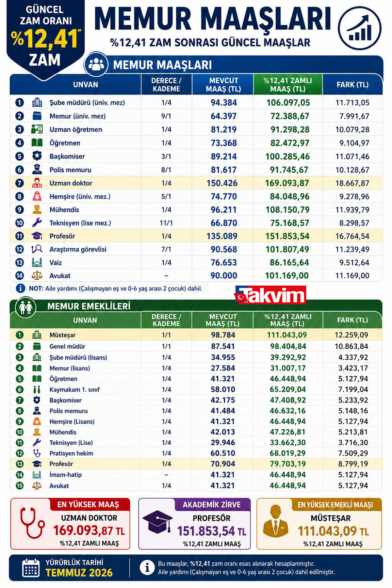Click the info icon in the bottom dark banner

[147, 568]
